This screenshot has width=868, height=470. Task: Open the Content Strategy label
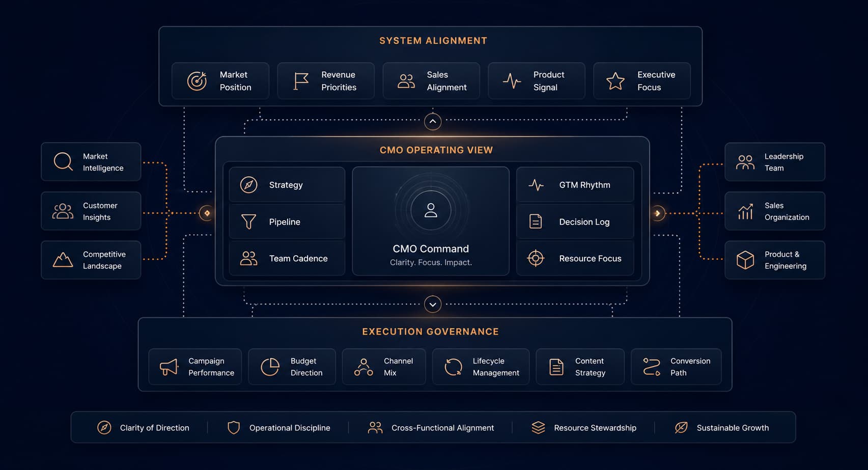pos(590,367)
